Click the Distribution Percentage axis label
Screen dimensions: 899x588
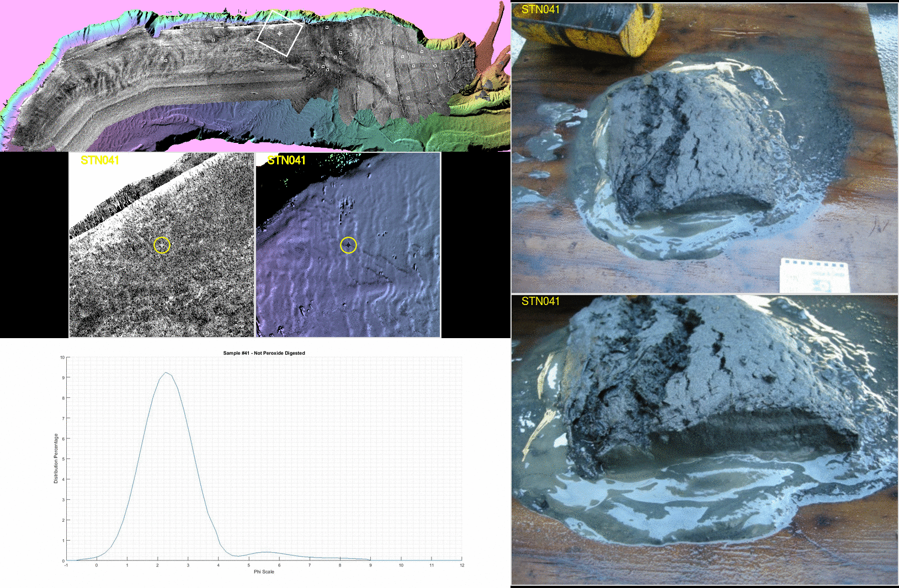coord(56,458)
